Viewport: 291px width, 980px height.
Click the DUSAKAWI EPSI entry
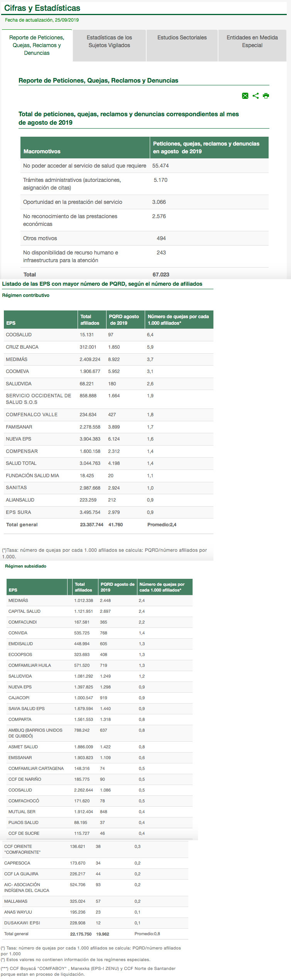click(22, 923)
